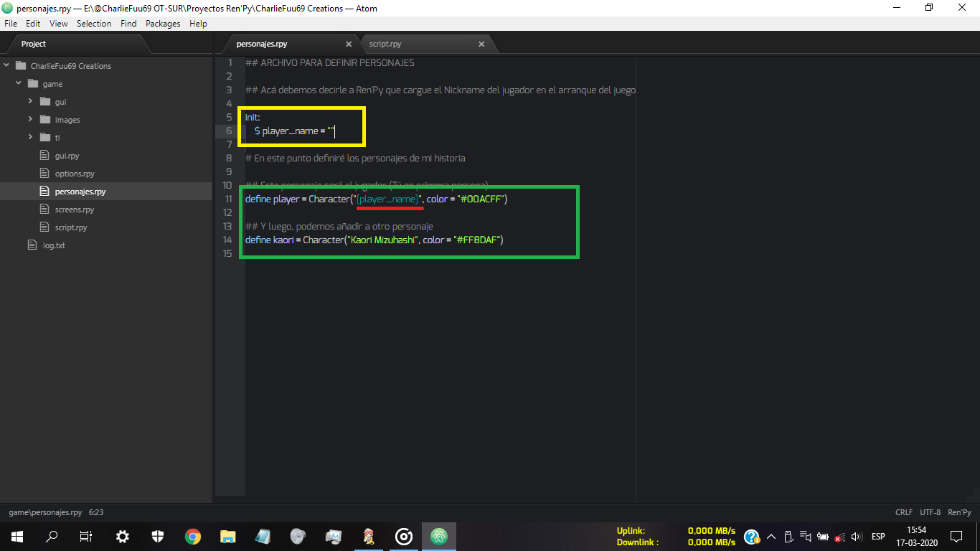Click the Atom icon in the taskbar

[x=439, y=536]
